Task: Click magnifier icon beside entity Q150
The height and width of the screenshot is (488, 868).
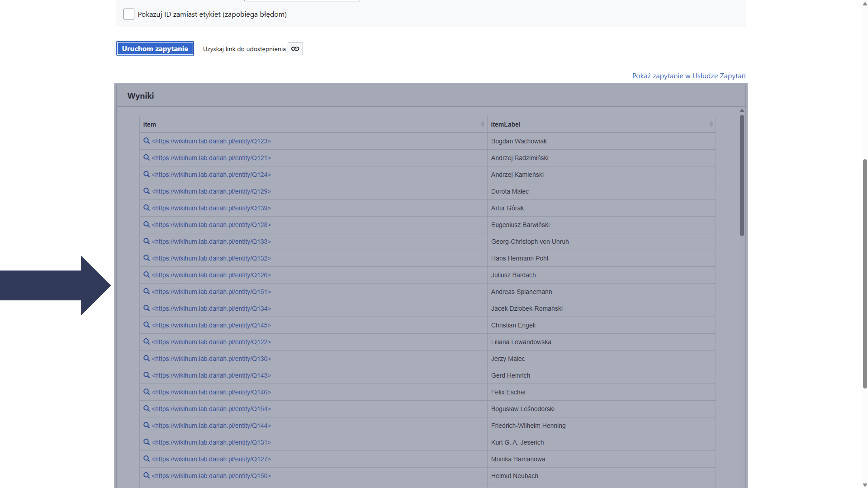Action: pos(146,476)
